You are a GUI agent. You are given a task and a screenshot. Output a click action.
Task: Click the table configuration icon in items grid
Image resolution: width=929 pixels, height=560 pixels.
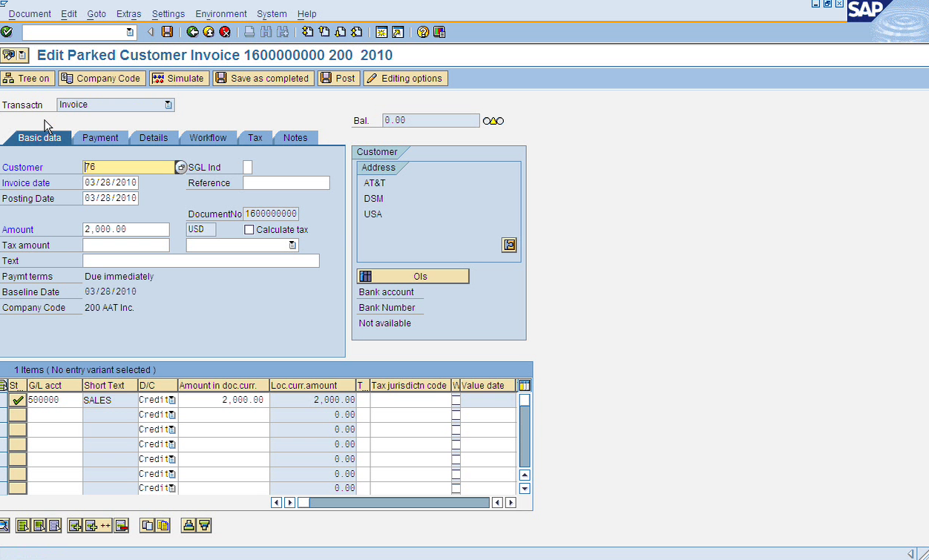(x=525, y=385)
